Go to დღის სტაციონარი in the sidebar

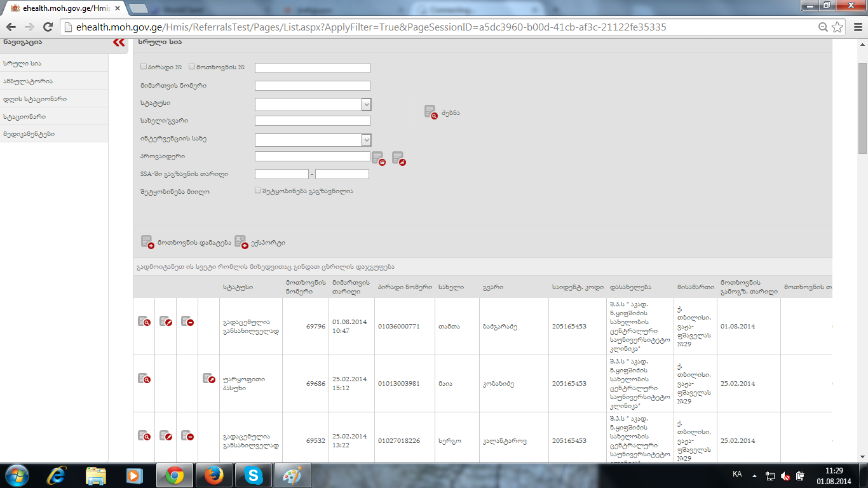pyautogui.click(x=35, y=99)
